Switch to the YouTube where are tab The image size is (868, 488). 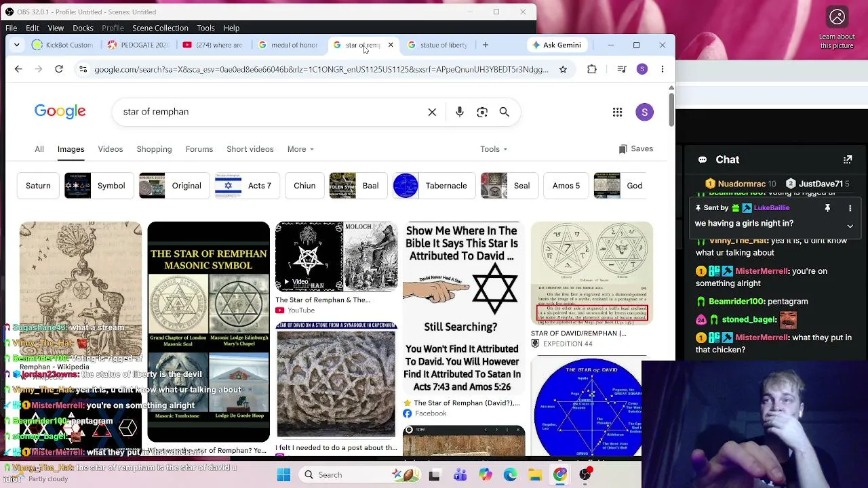(213, 45)
